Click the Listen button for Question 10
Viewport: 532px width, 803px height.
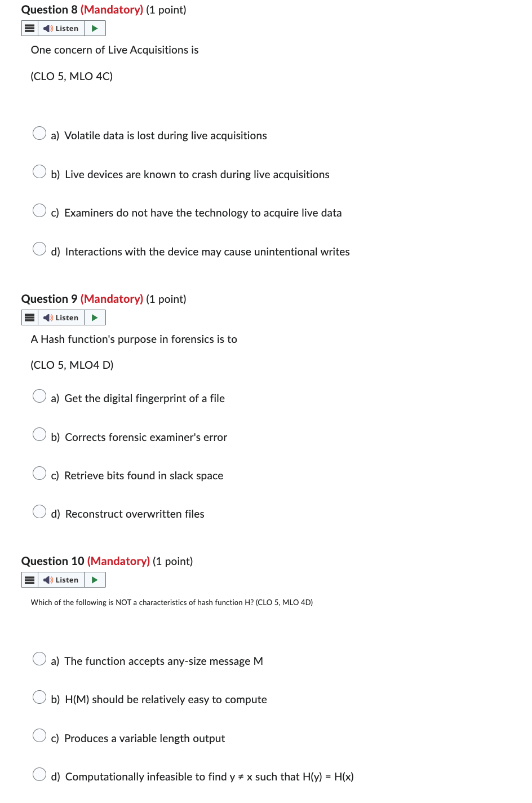62,580
